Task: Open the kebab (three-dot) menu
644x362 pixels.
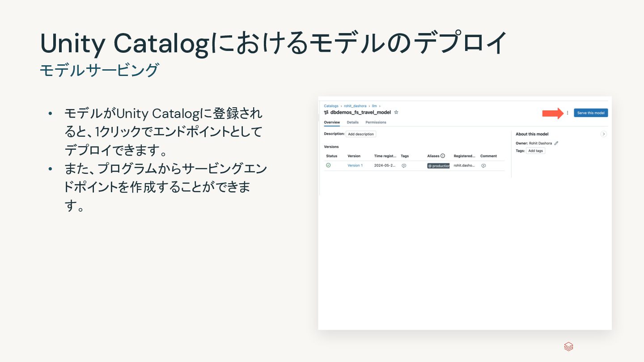Action: coord(568,113)
